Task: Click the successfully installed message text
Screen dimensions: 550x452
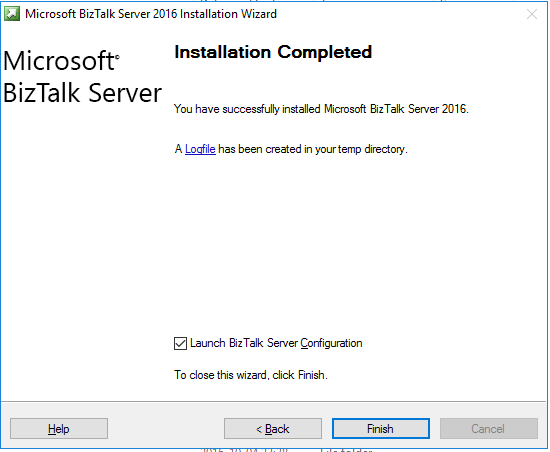Action: (321, 109)
